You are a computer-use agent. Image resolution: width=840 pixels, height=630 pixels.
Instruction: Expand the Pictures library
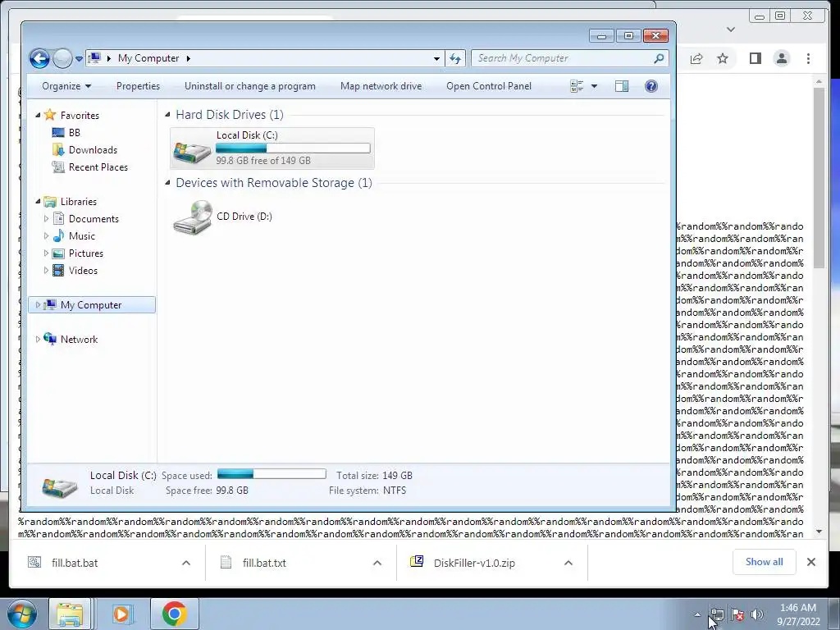(x=46, y=253)
